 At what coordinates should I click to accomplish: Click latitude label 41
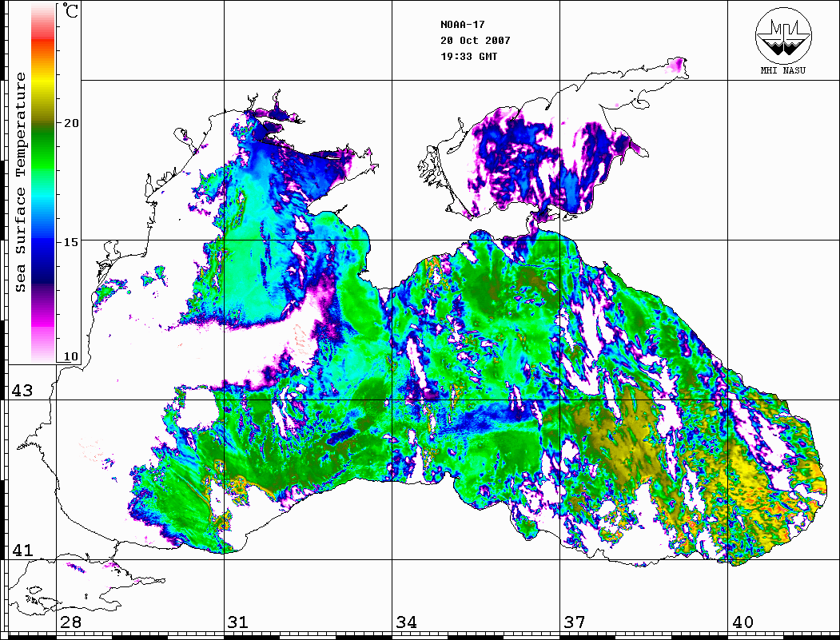coord(22,550)
